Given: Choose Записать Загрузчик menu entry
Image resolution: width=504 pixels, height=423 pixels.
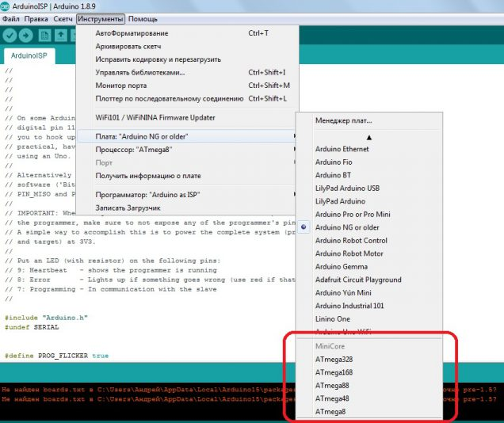Looking at the screenshot, I should (x=186, y=208).
